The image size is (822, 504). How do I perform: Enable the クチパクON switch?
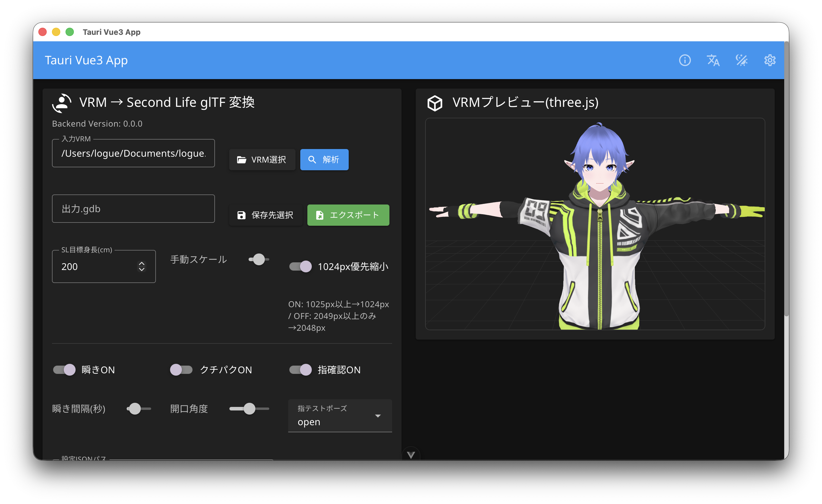coord(181,370)
